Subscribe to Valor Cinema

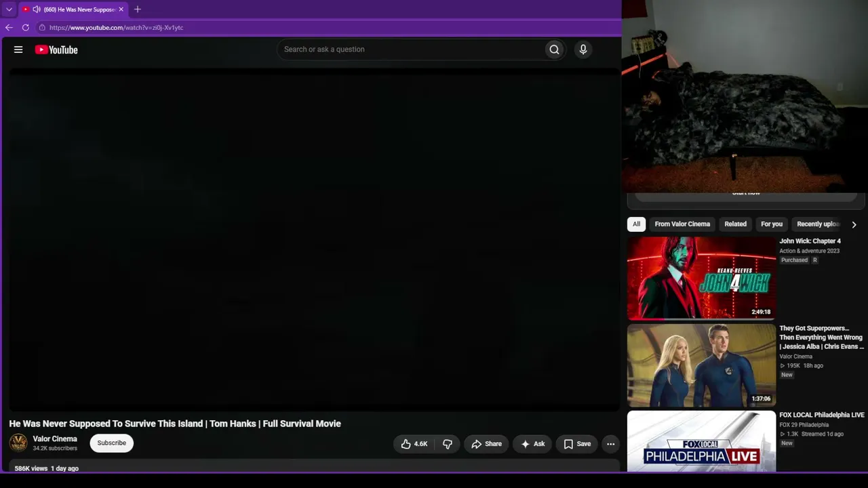point(112,443)
